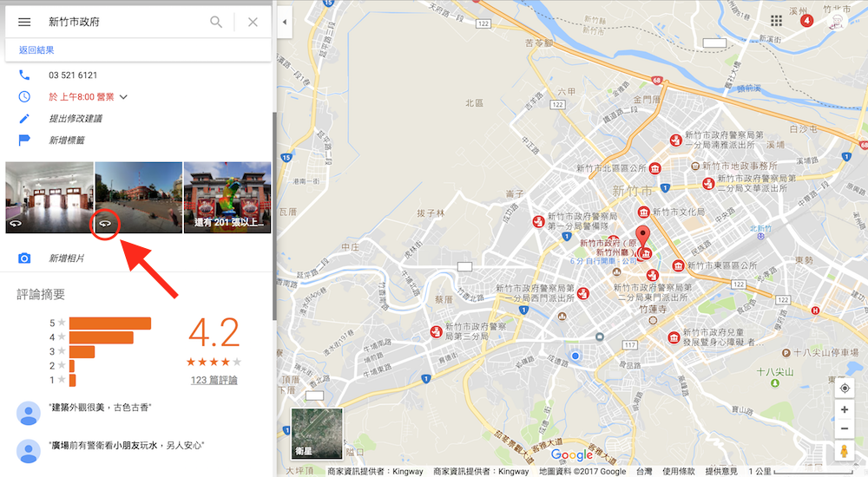
Task: Click the phone icon beside 03 521 6121
Action: [x=24, y=75]
